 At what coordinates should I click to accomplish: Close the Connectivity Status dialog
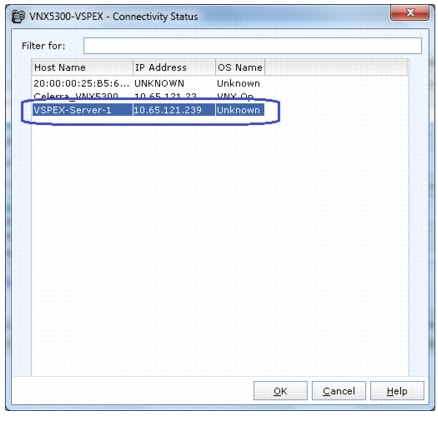coord(410,13)
